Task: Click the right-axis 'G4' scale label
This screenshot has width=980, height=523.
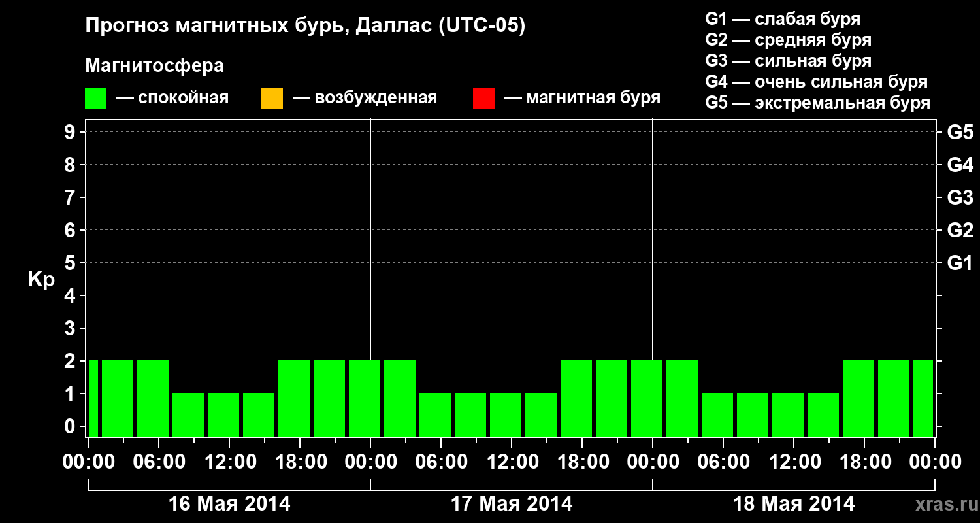Action: click(960, 165)
